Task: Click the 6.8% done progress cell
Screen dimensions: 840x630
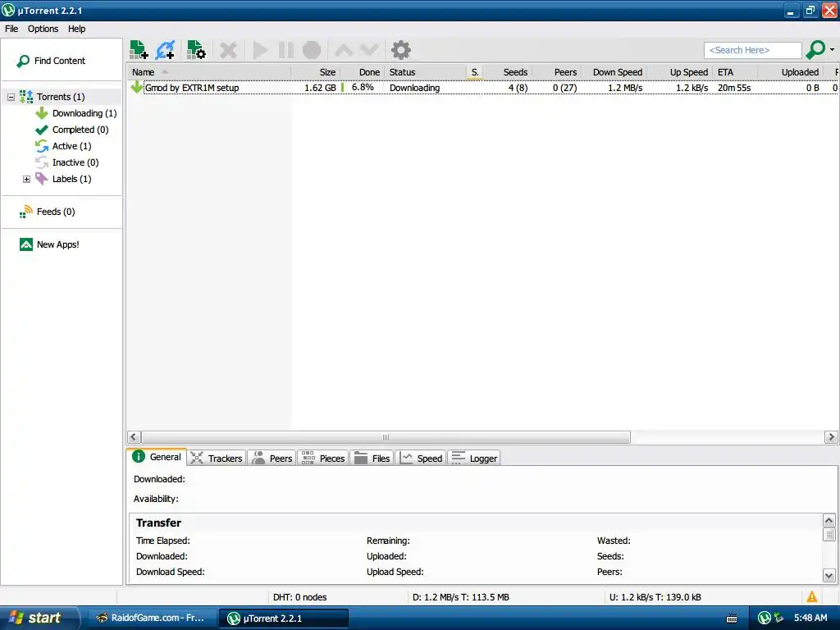Action: [x=362, y=87]
